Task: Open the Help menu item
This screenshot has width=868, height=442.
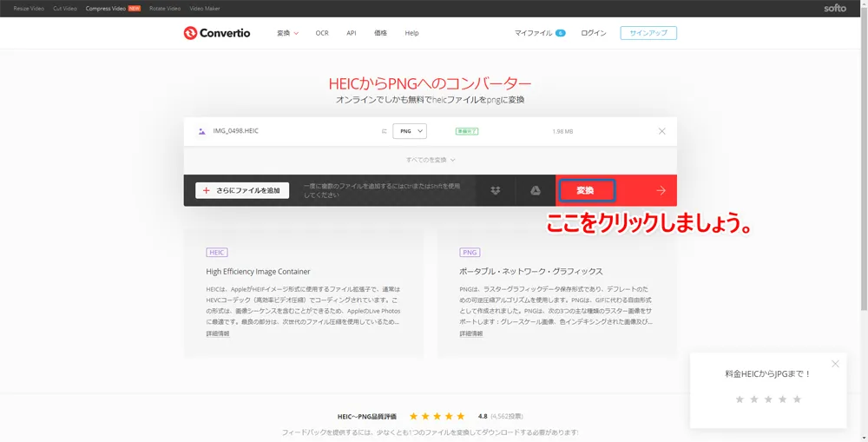Action: click(x=411, y=33)
